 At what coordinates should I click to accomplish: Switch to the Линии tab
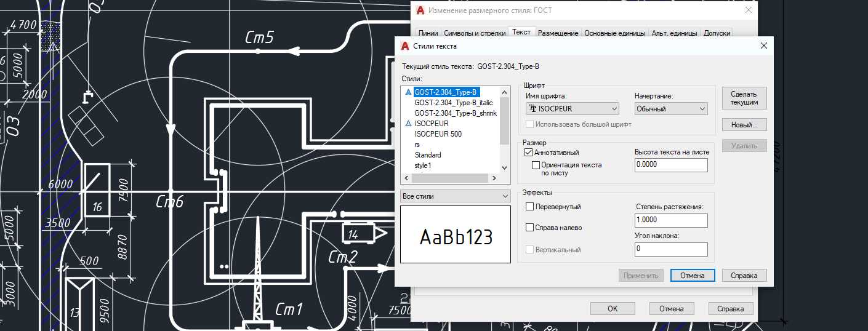point(428,33)
